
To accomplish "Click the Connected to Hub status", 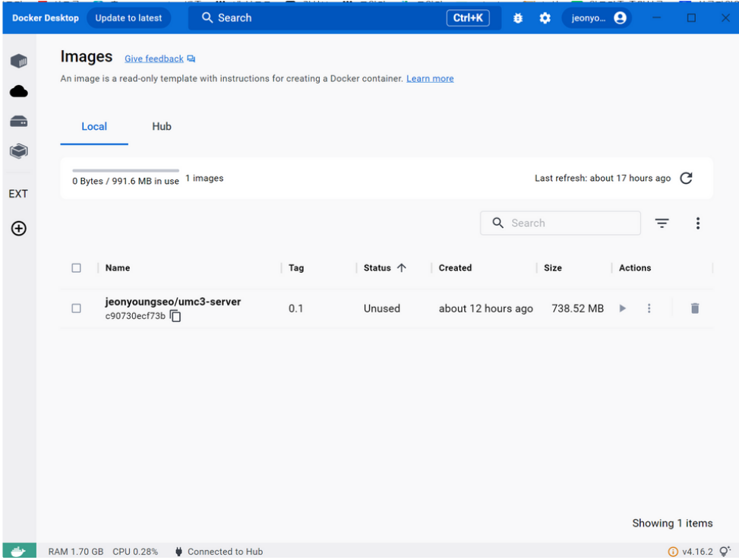I will click(225, 552).
